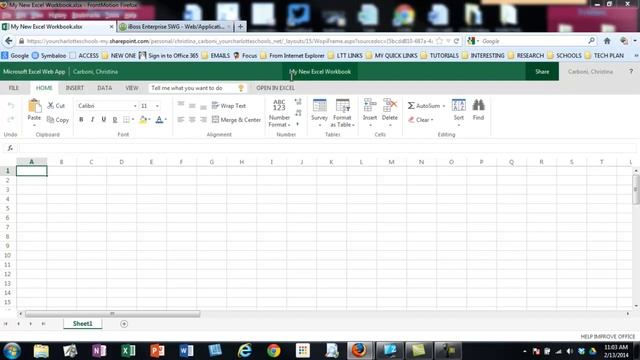Click the Find binoculars icon

[478, 105]
